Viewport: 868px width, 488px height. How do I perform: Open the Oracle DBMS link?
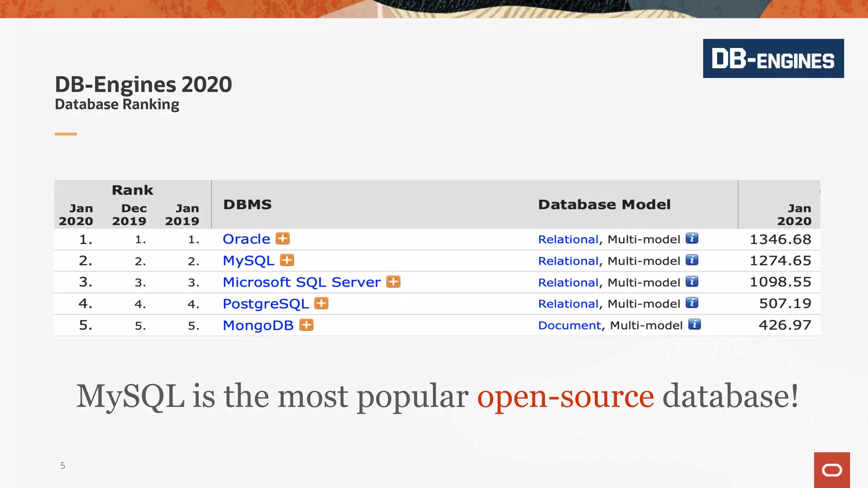tap(246, 239)
